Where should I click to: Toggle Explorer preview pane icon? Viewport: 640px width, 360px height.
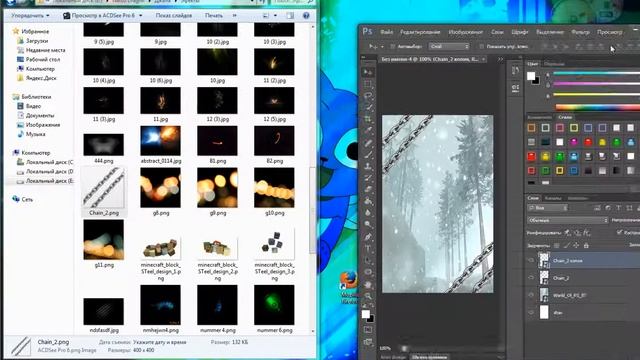pyautogui.click(x=290, y=16)
